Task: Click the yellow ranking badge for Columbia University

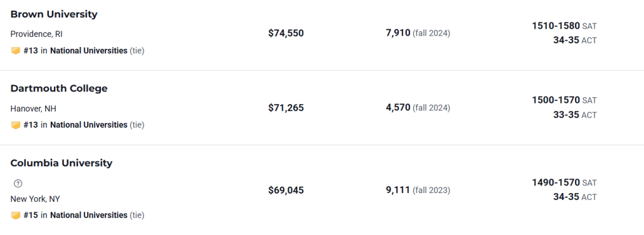Action: (16, 216)
